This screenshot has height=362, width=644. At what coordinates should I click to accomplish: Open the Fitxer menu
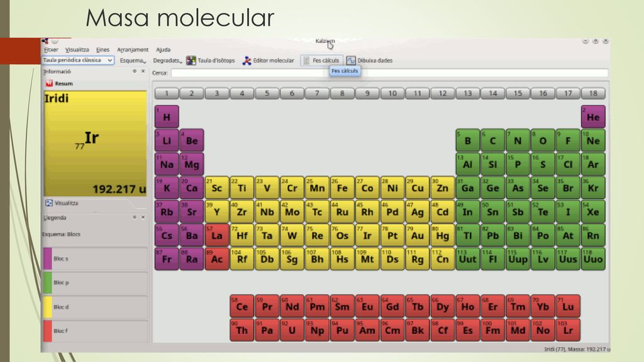52,50
